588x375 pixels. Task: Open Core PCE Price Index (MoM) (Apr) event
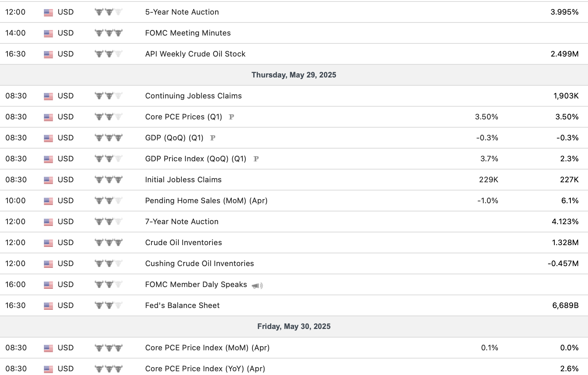pos(207,348)
